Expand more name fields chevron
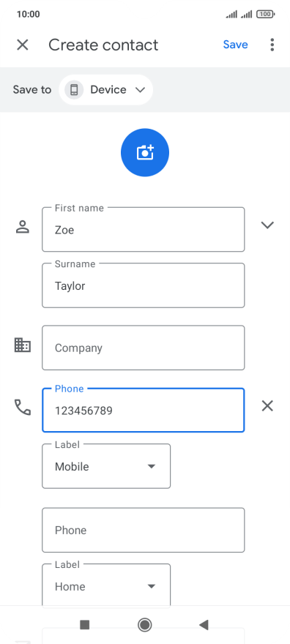 [x=267, y=225]
